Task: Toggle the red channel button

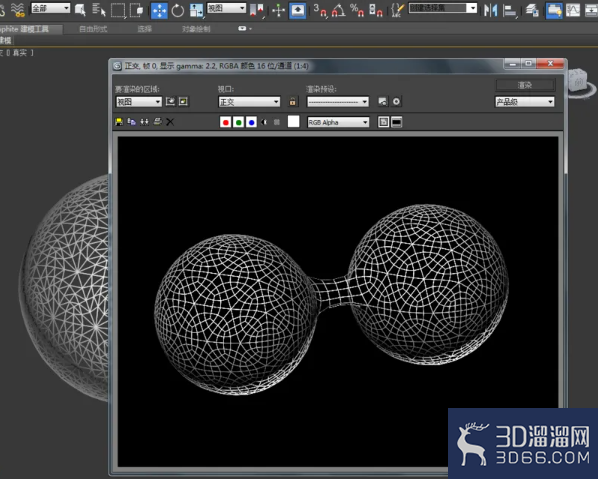Action: pos(225,122)
